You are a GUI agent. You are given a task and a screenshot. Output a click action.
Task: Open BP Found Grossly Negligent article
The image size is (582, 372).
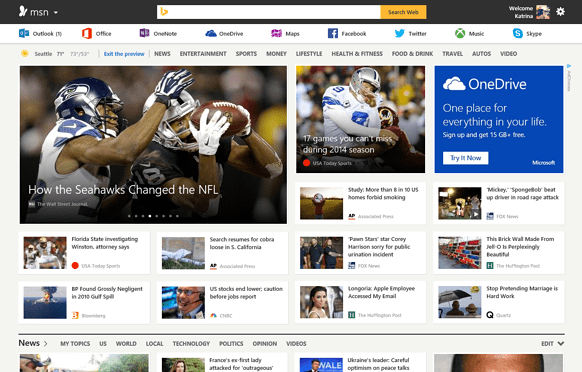coord(84,302)
